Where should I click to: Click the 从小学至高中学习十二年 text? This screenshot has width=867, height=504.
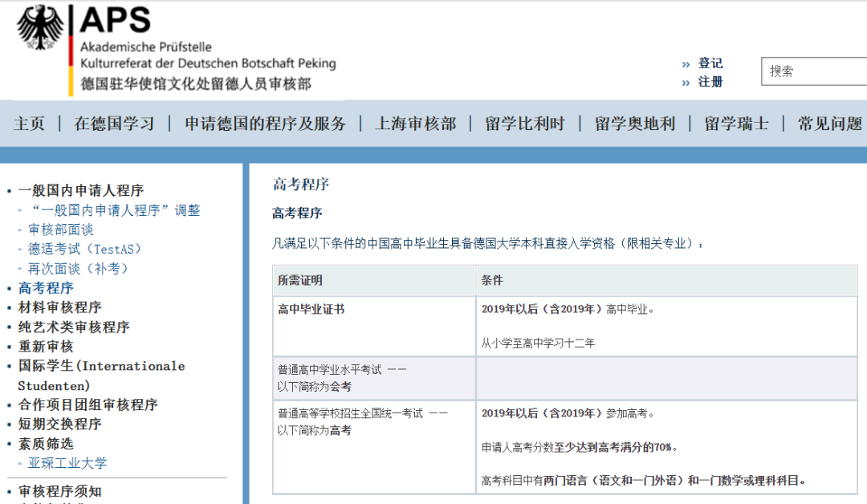tap(538, 343)
